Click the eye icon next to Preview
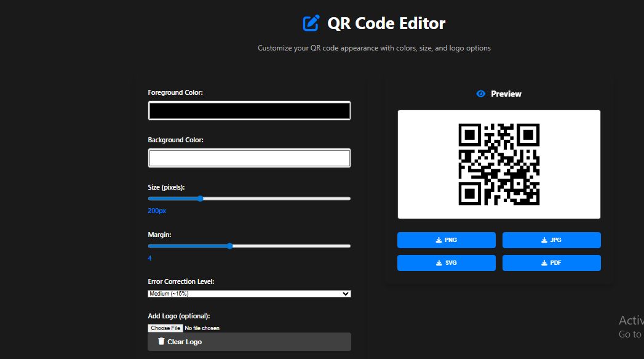This screenshot has width=644, height=359. tap(480, 94)
